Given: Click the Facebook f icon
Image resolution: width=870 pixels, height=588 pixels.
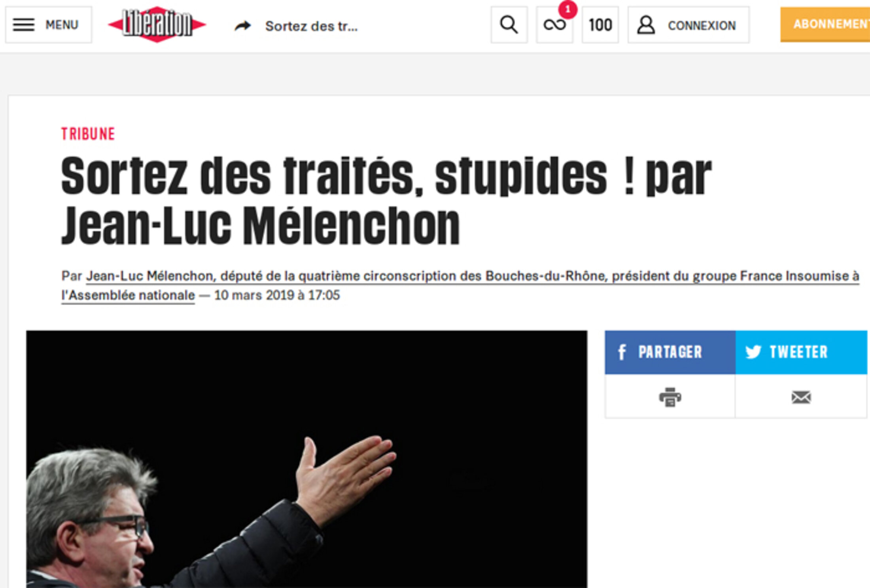Looking at the screenshot, I should (622, 352).
